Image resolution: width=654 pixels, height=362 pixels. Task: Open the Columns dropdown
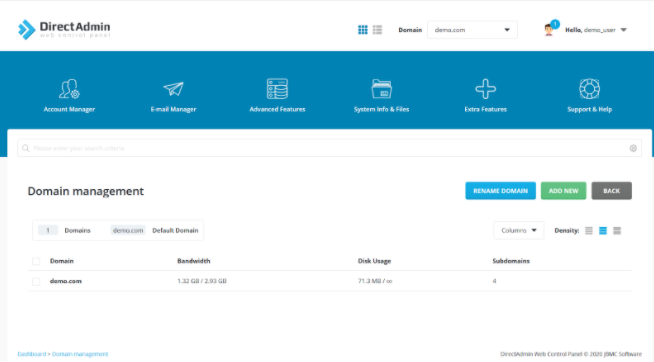point(518,230)
